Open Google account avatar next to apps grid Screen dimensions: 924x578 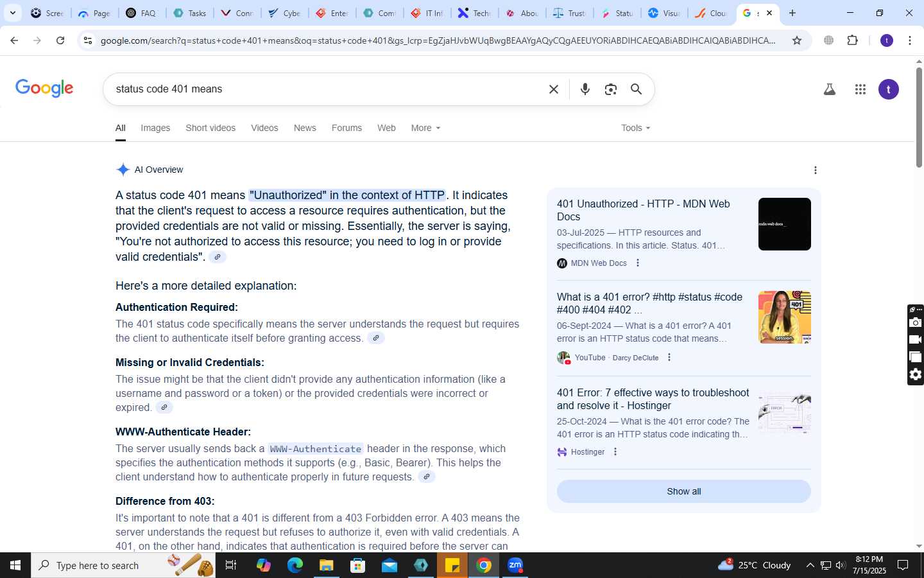(888, 89)
